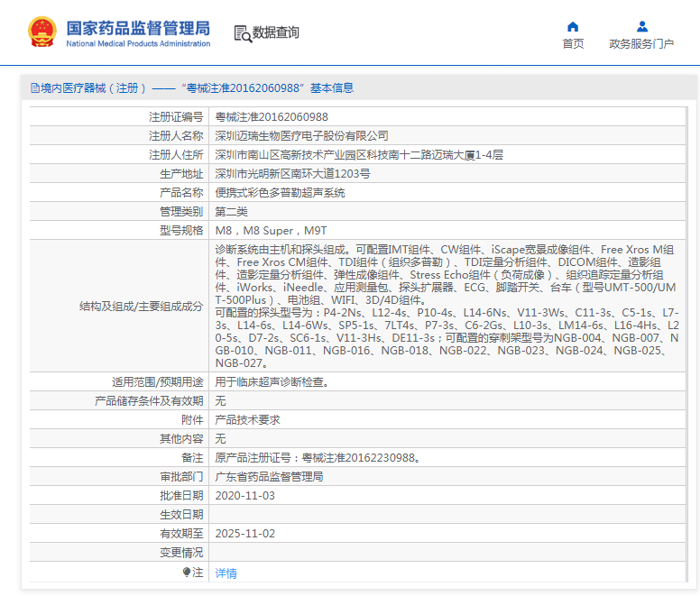
Task: Click the 数据查询 title text
Action: [x=275, y=32]
